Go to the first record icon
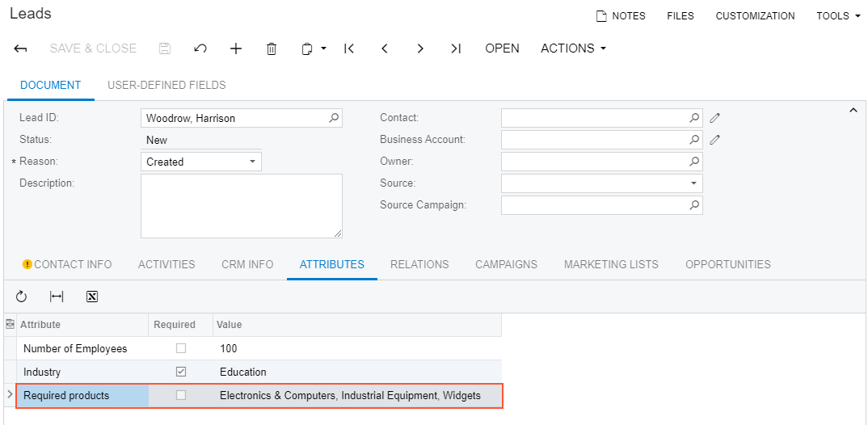This screenshot has width=868, height=425. (349, 48)
